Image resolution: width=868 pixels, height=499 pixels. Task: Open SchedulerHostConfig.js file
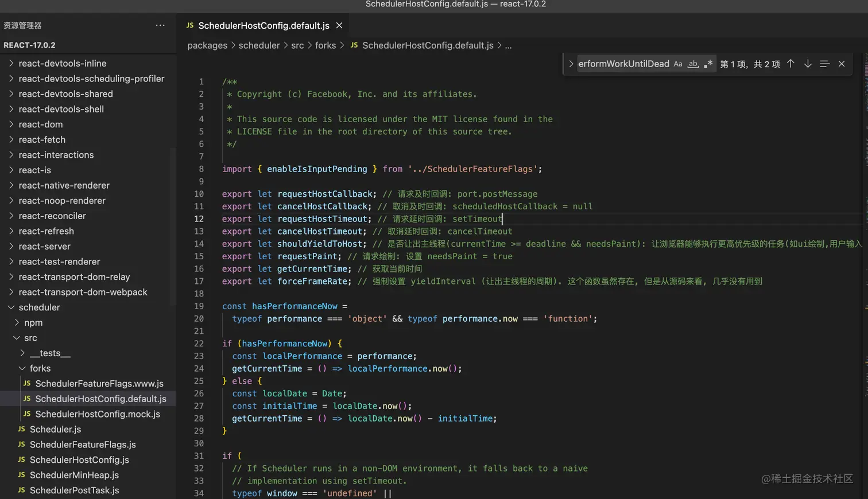click(x=79, y=460)
